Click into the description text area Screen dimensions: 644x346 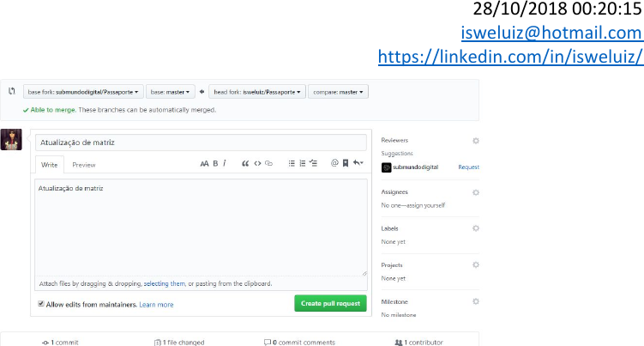click(201, 228)
